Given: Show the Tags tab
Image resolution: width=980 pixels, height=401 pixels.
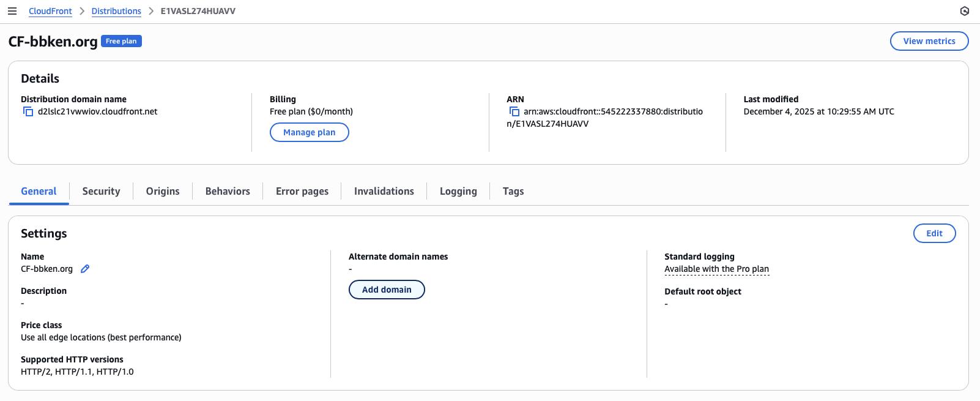Looking at the screenshot, I should pyautogui.click(x=513, y=191).
